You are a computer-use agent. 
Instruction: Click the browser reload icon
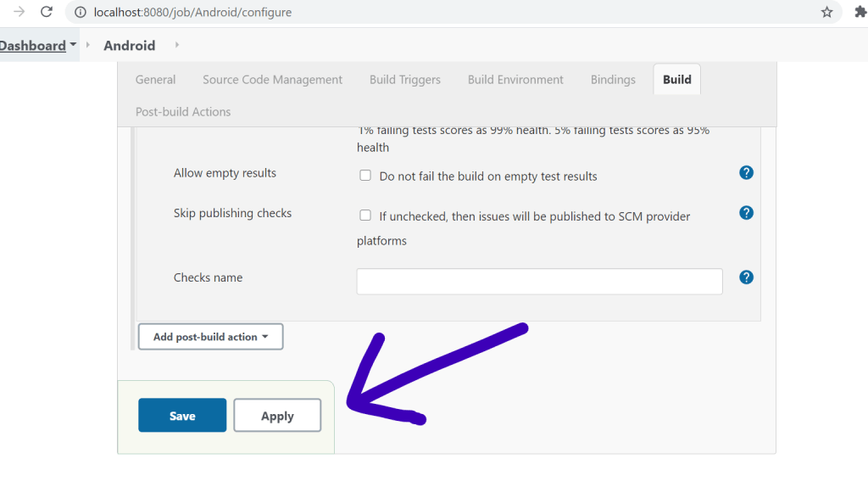point(47,12)
